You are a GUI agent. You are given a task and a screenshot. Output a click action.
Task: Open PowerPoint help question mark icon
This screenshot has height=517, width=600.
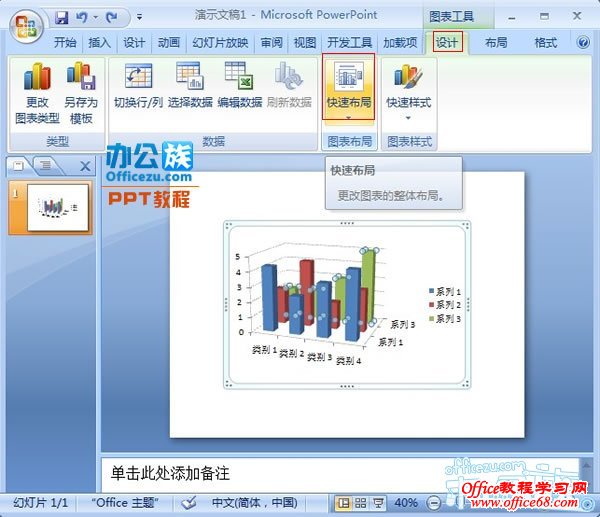tap(583, 42)
